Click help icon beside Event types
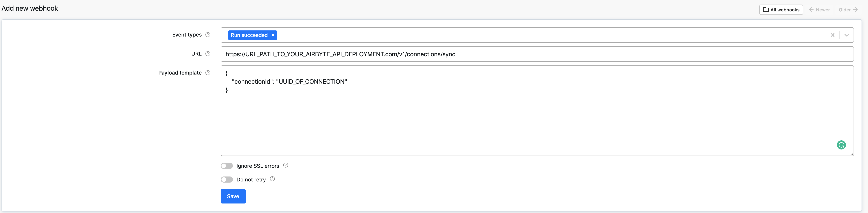The width and height of the screenshot is (868, 213). pos(208,35)
